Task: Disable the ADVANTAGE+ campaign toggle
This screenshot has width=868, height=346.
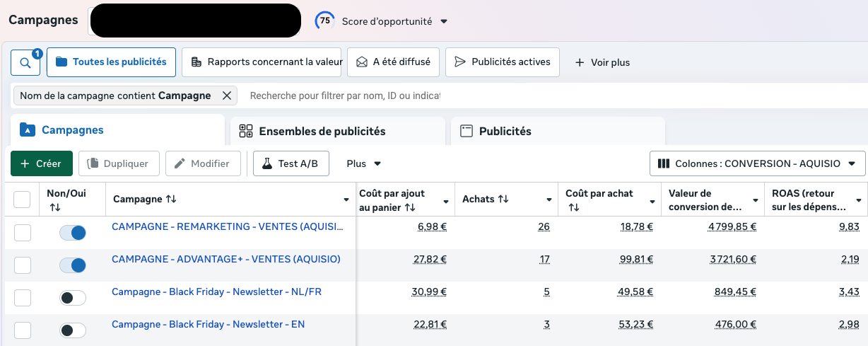Action: pyautogui.click(x=73, y=265)
